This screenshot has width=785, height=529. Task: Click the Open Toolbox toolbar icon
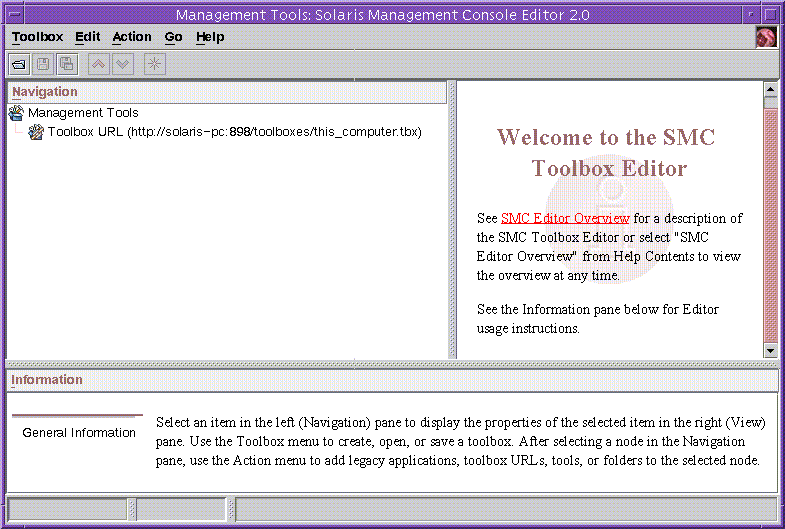click(x=19, y=64)
